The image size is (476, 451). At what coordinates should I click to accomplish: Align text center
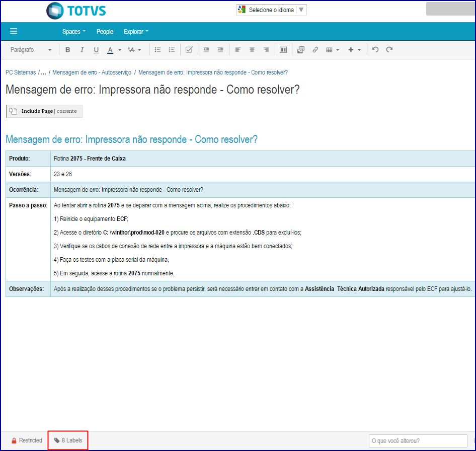pos(252,50)
